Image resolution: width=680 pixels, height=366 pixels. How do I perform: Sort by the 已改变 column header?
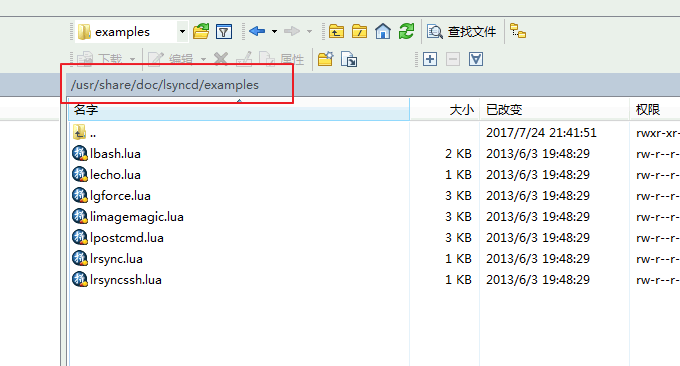tap(554, 110)
